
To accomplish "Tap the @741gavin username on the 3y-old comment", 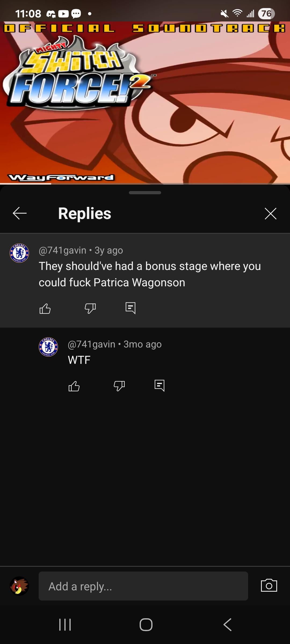I will point(63,250).
